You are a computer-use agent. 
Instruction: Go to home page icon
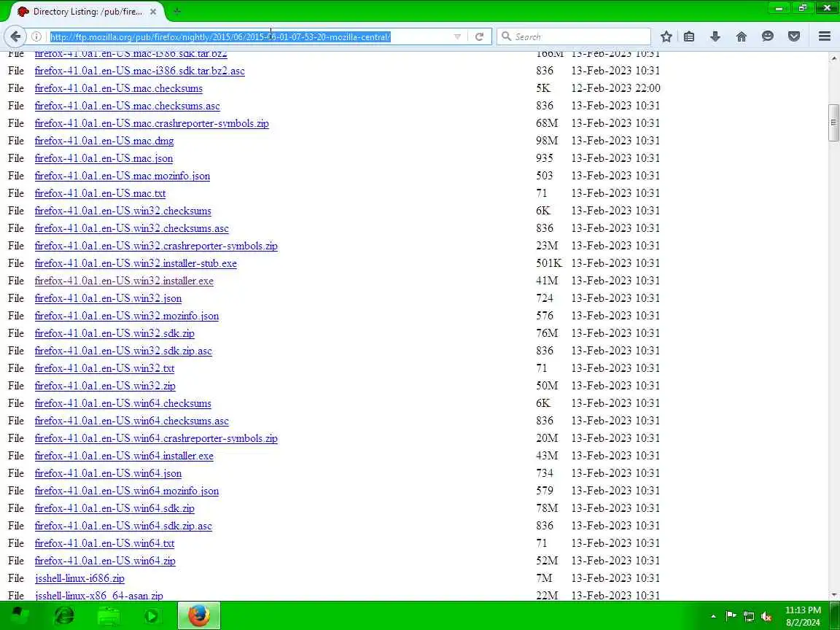[x=742, y=36]
